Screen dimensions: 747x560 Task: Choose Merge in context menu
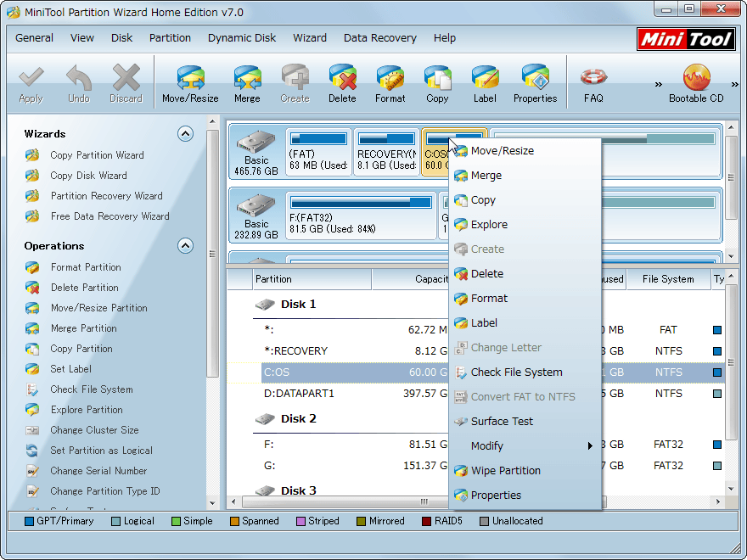525,176
